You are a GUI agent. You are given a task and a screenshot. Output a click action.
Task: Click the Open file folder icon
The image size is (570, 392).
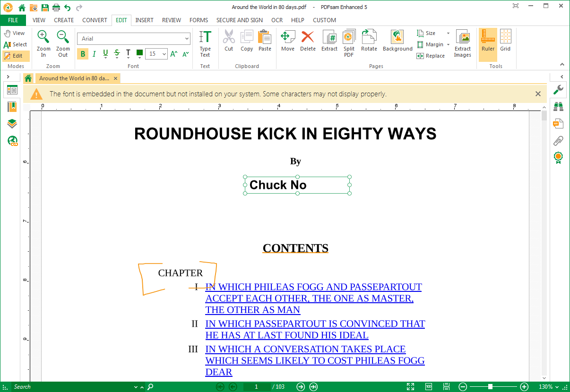[34, 7]
